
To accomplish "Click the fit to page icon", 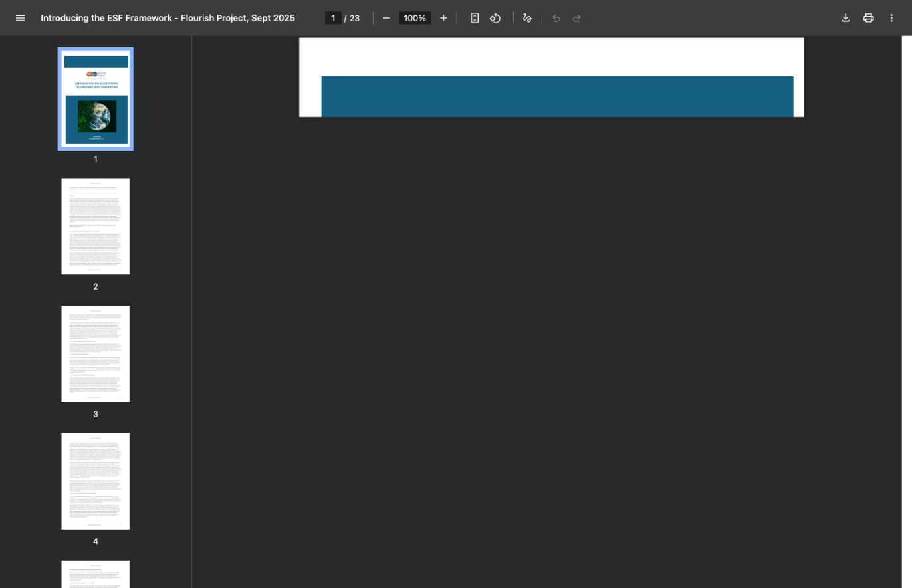I will [x=475, y=18].
